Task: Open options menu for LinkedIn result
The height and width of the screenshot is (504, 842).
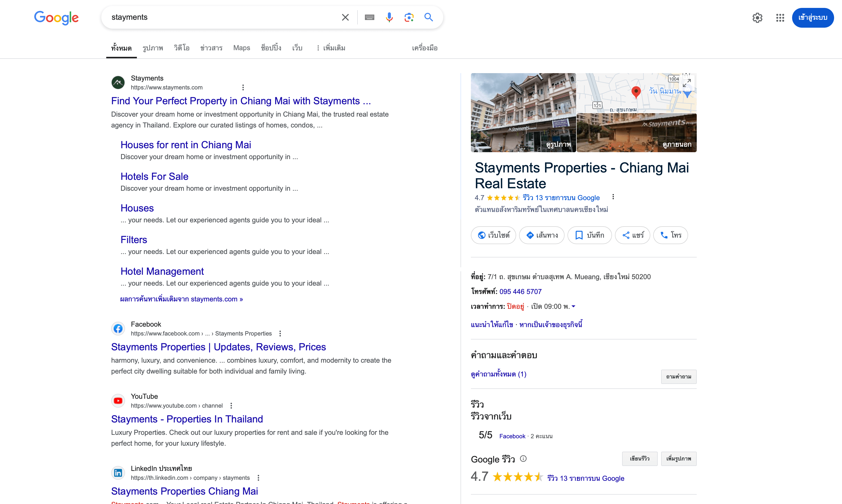Action: click(x=258, y=478)
